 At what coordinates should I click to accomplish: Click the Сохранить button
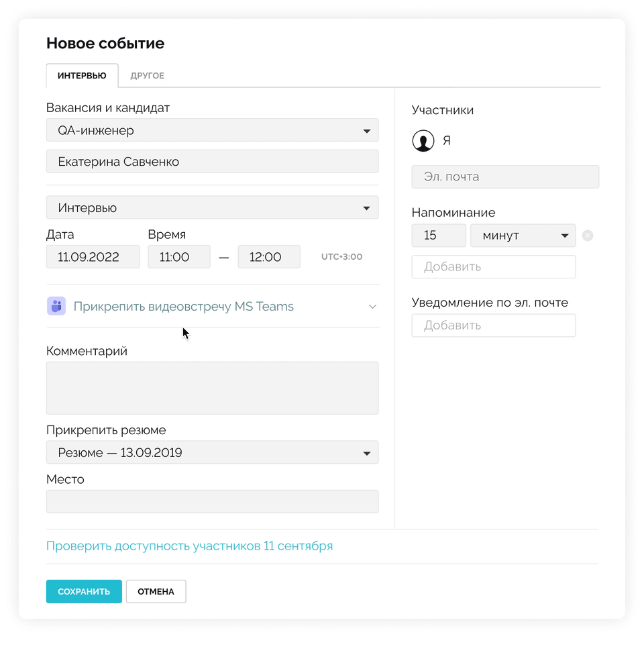coord(84,591)
